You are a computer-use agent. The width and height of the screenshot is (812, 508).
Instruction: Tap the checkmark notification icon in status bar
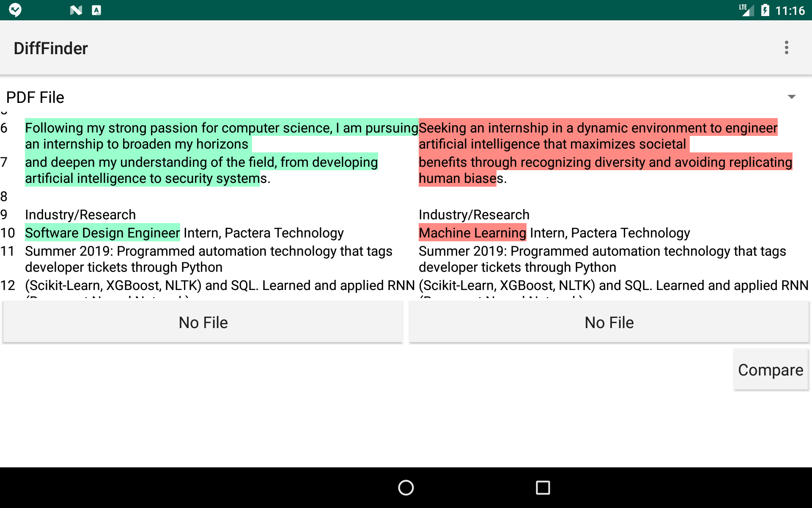pyautogui.click(x=15, y=10)
